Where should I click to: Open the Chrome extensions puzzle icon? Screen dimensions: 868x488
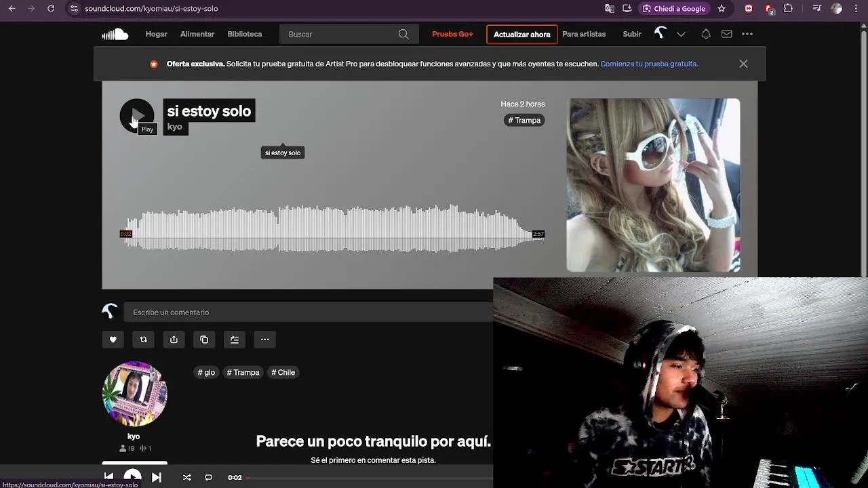coord(788,9)
